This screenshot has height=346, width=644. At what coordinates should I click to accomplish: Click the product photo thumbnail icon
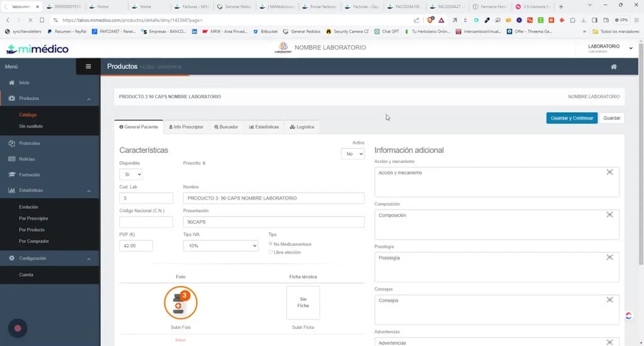coord(180,303)
